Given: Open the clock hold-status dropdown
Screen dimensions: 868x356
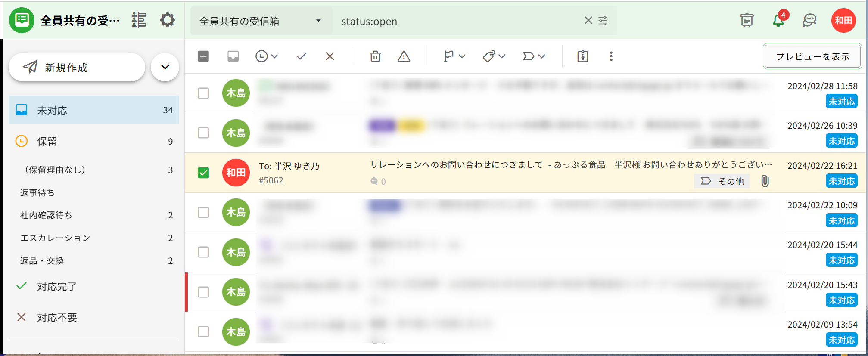Looking at the screenshot, I should tap(266, 56).
